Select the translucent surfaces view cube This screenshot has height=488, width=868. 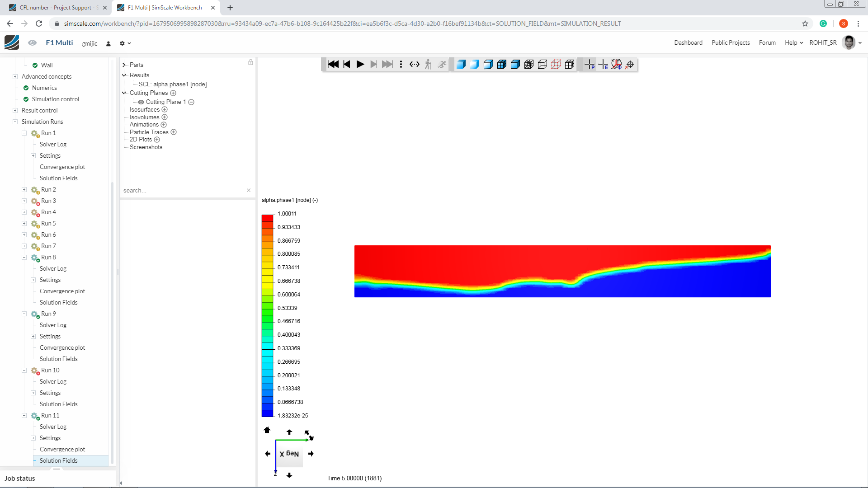(x=475, y=65)
